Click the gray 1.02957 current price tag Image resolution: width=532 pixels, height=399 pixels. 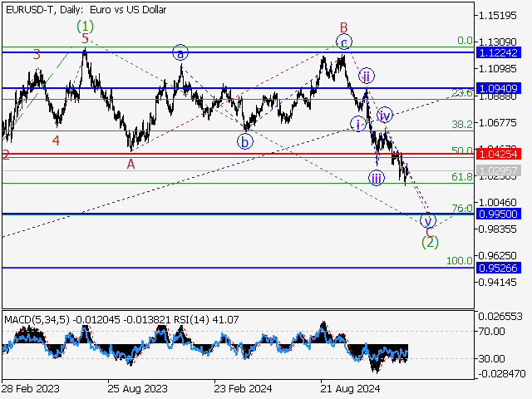(x=499, y=170)
